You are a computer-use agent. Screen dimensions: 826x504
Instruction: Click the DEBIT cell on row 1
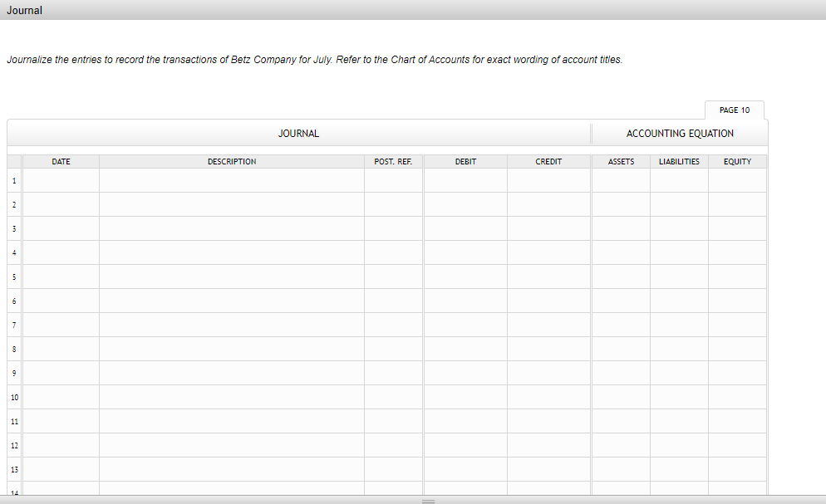(x=465, y=180)
